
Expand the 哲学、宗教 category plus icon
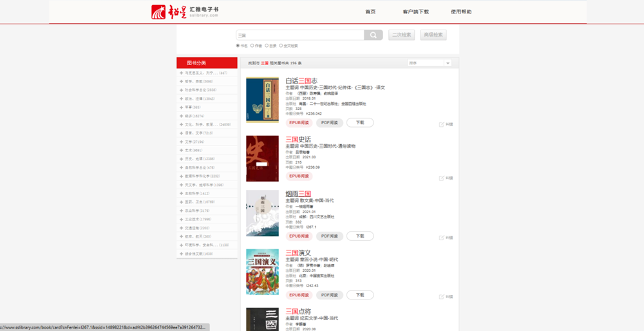click(x=181, y=81)
